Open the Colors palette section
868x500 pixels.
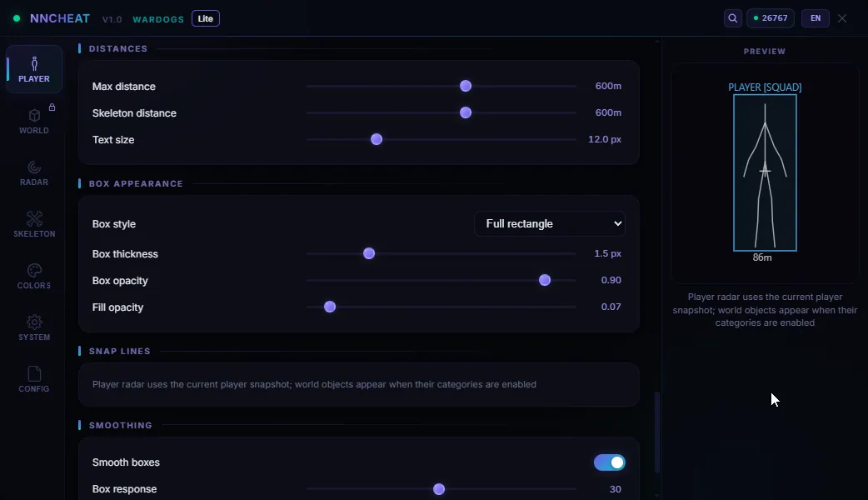pos(34,276)
